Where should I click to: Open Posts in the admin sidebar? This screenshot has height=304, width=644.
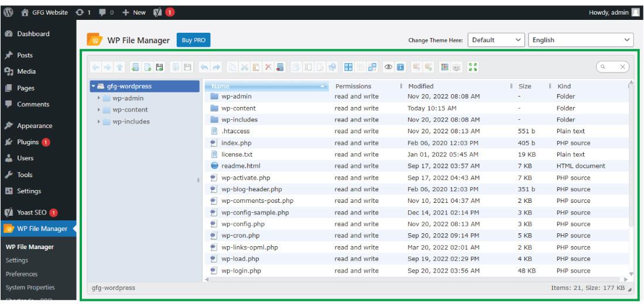[25, 55]
